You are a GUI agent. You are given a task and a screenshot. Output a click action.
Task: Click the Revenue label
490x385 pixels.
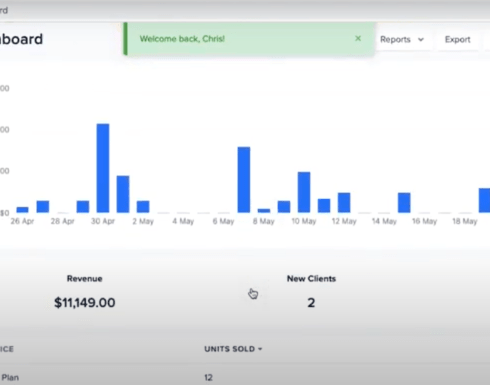click(85, 279)
